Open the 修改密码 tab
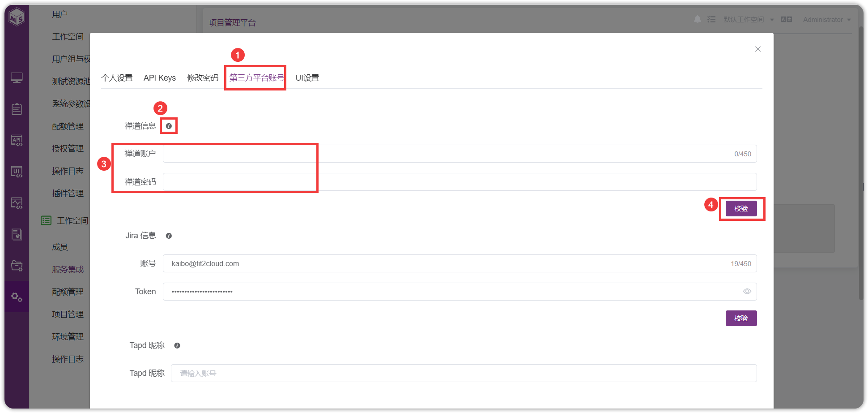 point(203,78)
